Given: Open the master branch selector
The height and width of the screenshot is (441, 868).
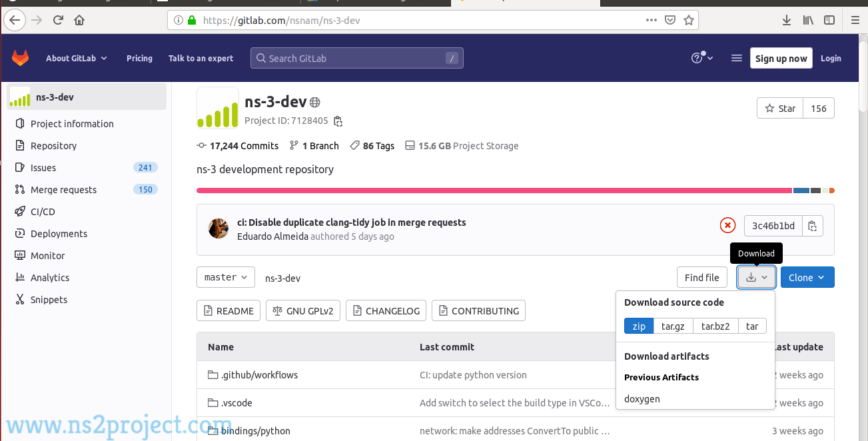Looking at the screenshot, I should click(x=226, y=278).
